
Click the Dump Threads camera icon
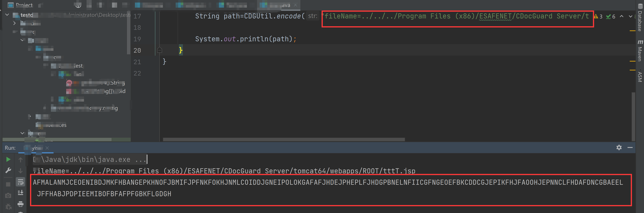[8, 196]
